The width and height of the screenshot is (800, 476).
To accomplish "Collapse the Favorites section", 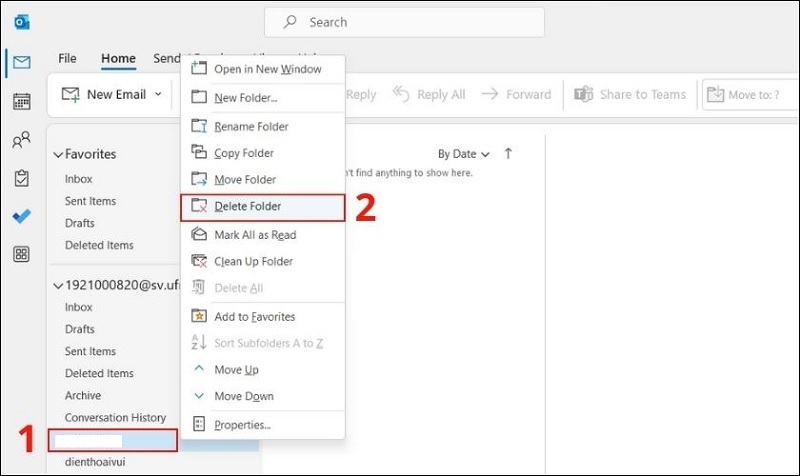I will 59,155.
